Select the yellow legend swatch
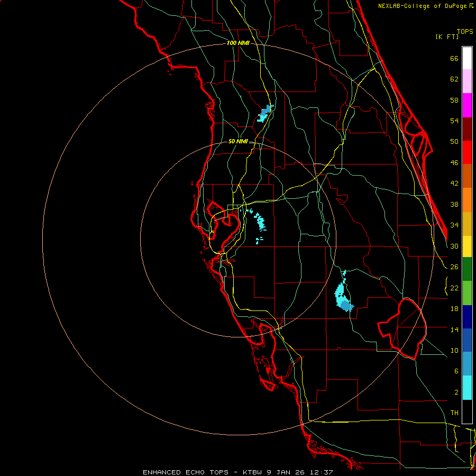Screen dimensions: 476x476 click(x=467, y=246)
